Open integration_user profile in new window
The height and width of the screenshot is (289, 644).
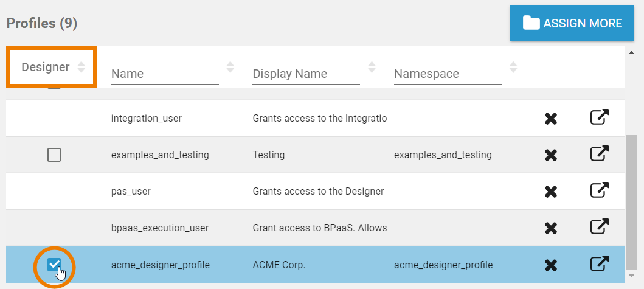point(600,117)
